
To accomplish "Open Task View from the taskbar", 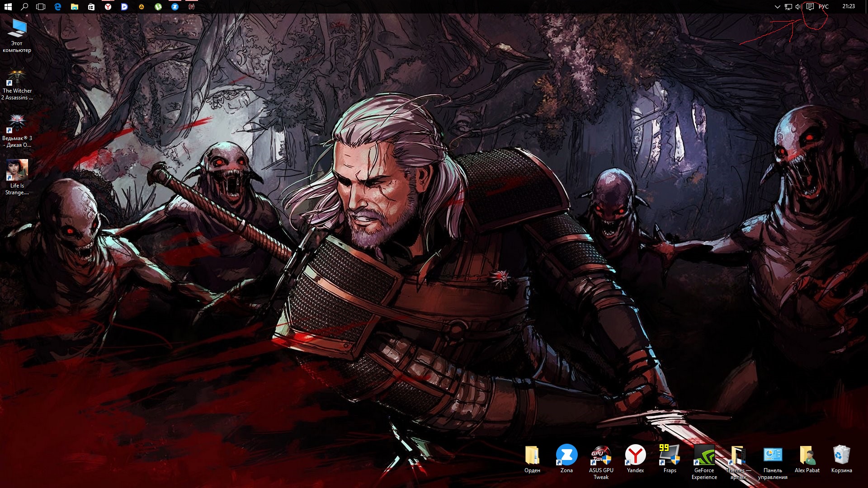I will point(41,7).
